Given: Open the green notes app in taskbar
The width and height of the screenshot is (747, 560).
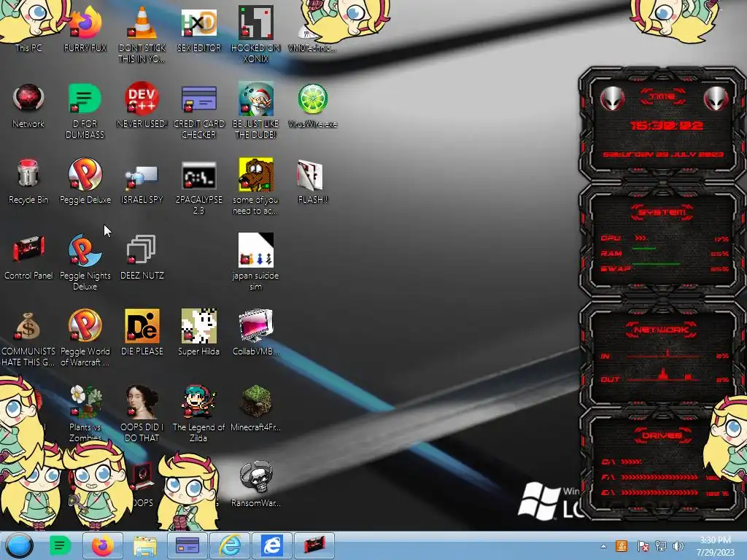Looking at the screenshot, I should click(x=60, y=545).
